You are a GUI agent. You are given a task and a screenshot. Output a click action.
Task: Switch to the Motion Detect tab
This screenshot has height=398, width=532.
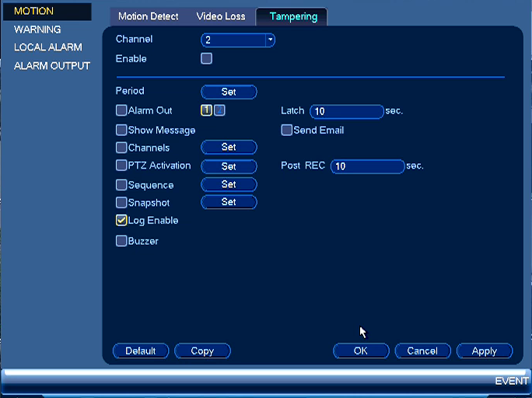pos(149,16)
